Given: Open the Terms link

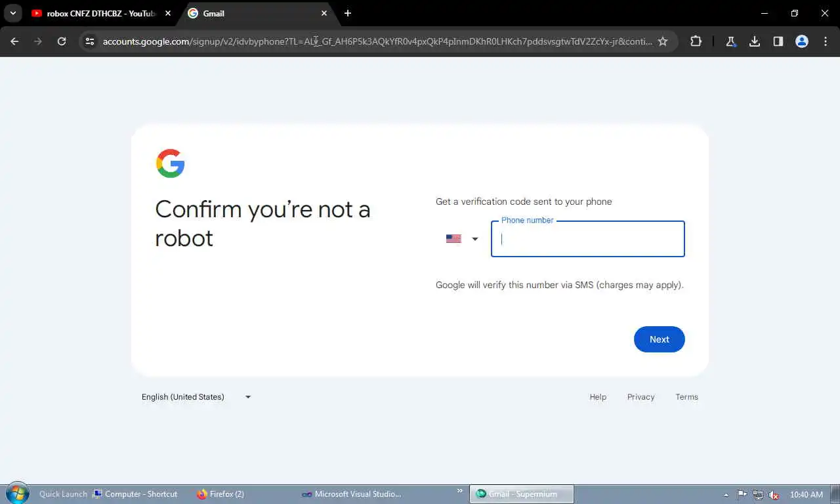Looking at the screenshot, I should (x=687, y=397).
